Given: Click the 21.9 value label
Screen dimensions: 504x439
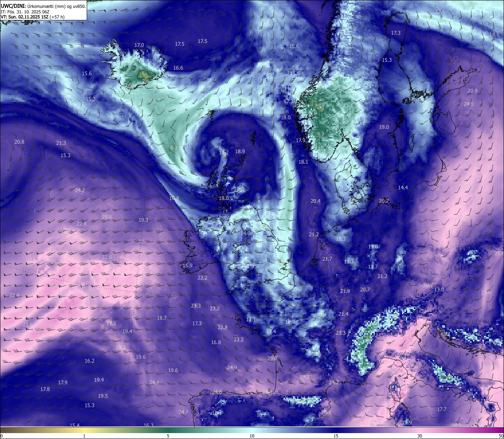Looking at the screenshot, I should pyautogui.click(x=345, y=291).
